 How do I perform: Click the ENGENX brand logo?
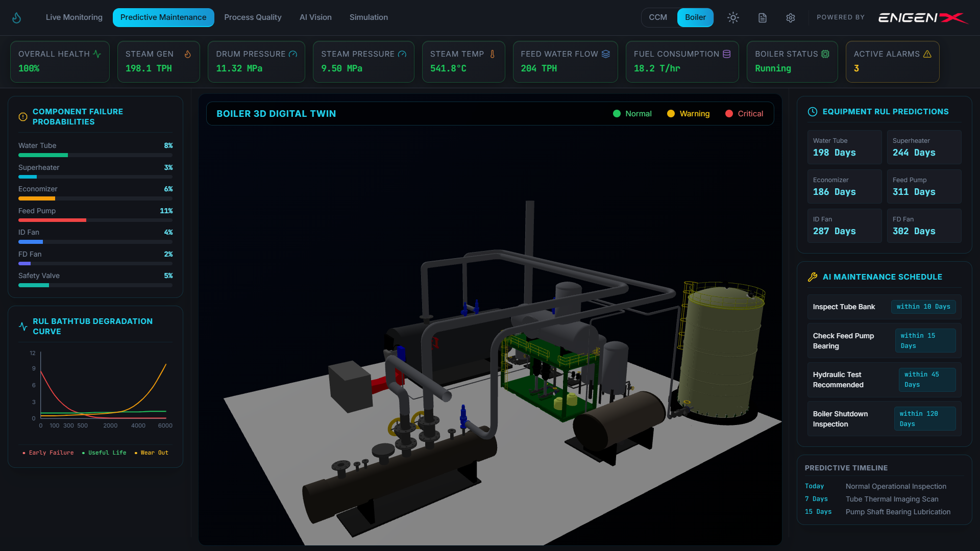pyautogui.click(x=923, y=18)
